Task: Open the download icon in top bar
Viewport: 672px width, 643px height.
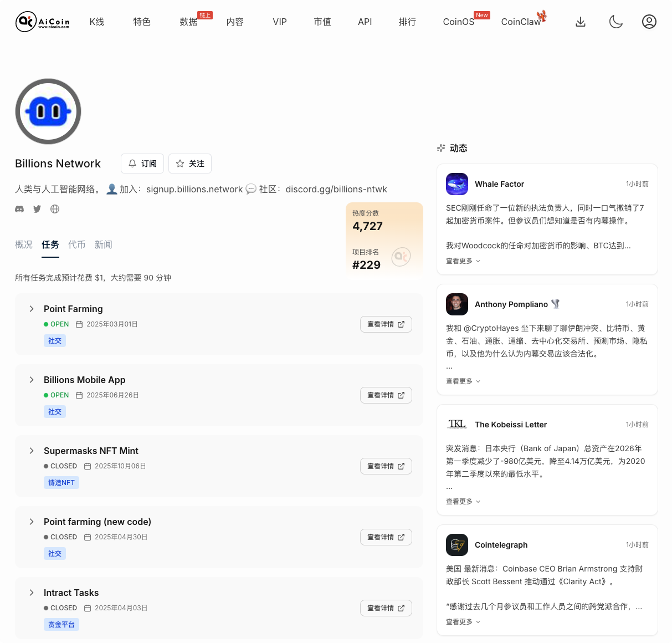Action: click(580, 22)
